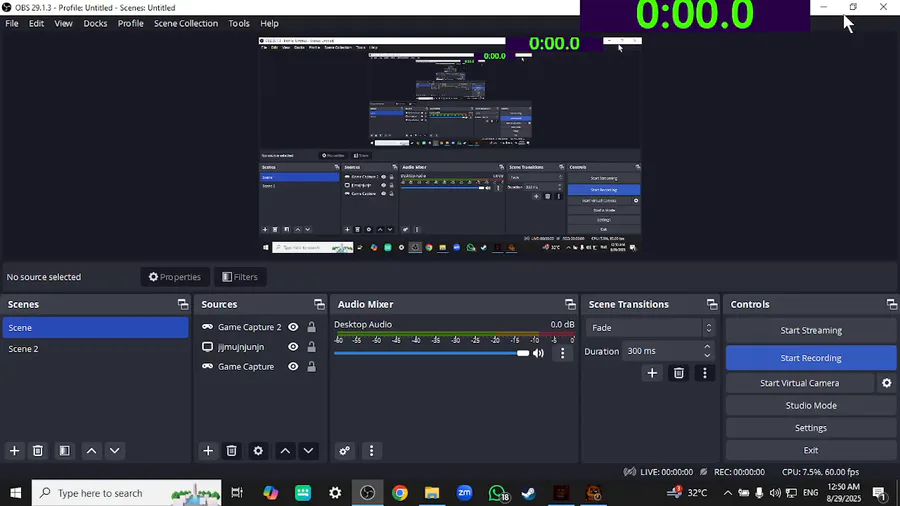This screenshot has width=900, height=506.
Task: Undock the Sources panel
Action: (x=319, y=305)
